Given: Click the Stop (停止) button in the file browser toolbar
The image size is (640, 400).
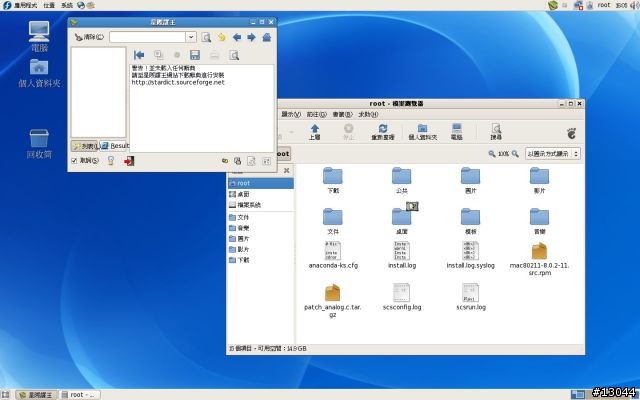Looking at the screenshot, I should coord(348,132).
